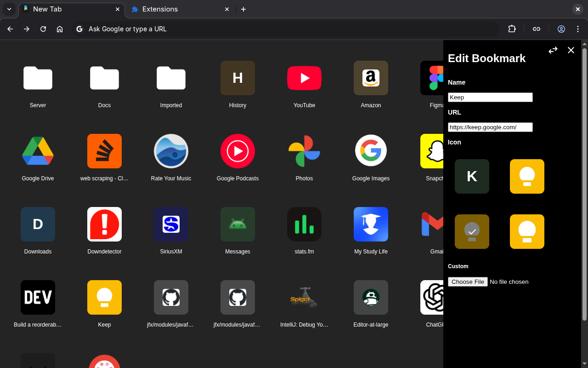This screenshot has width=588, height=368.
Task: Open the Google Podcasts bookmark
Action: (237, 151)
